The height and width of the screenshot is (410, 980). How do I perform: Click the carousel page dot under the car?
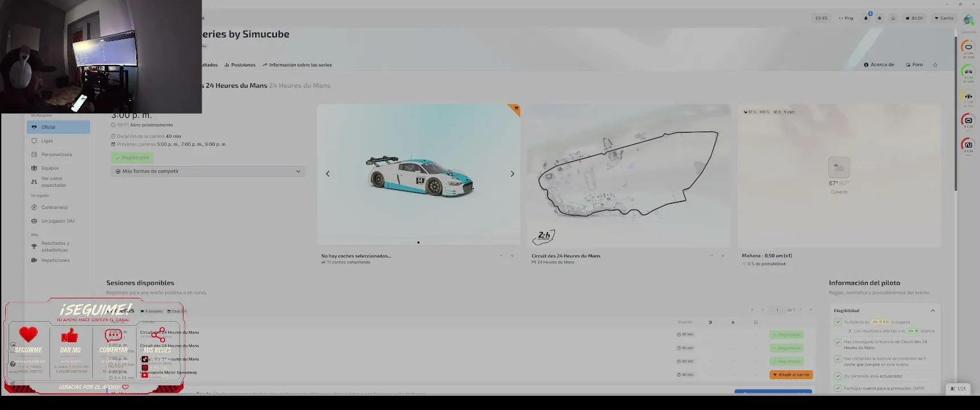418,243
